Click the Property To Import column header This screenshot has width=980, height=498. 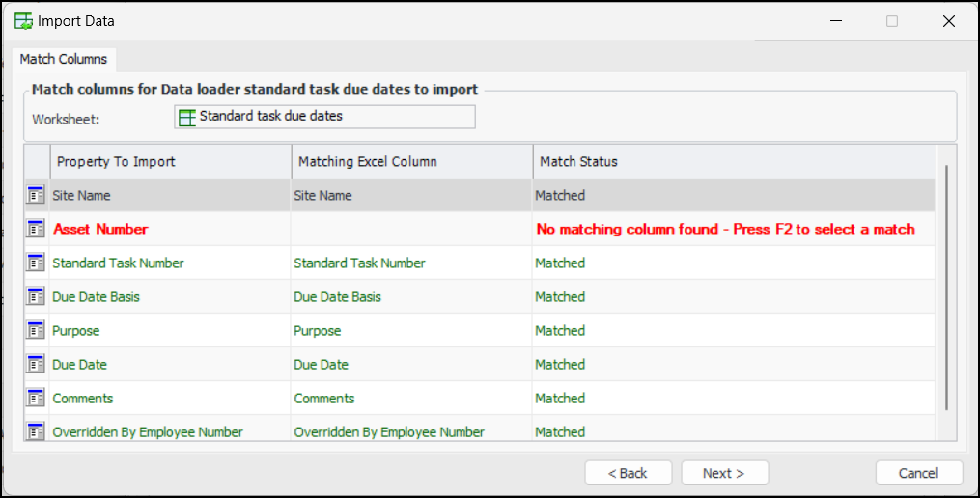(x=170, y=161)
